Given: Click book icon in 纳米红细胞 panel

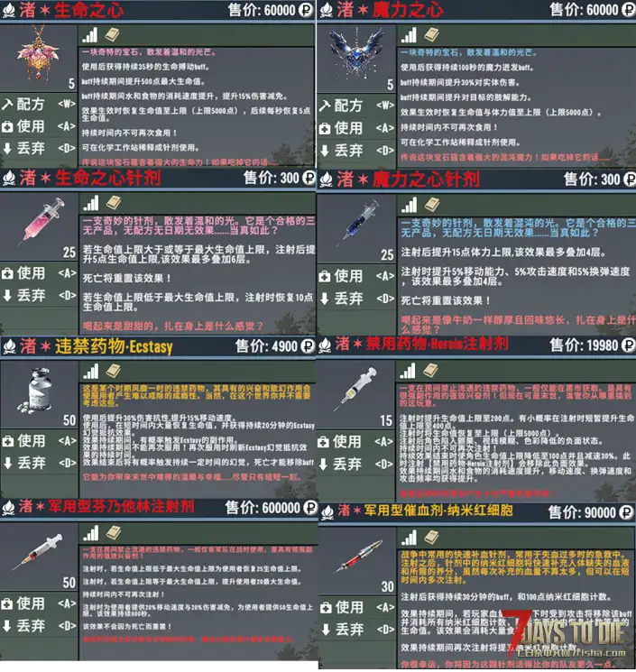Looking at the screenshot, I should [431, 537].
